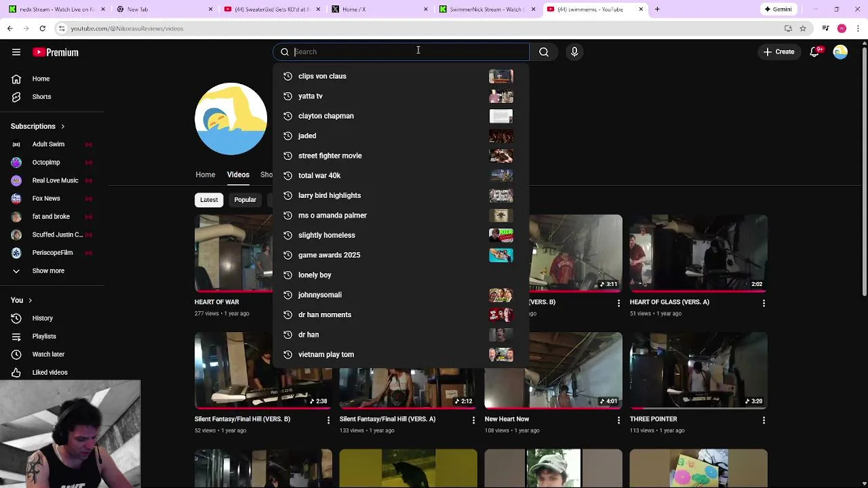The width and height of the screenshot is (868, 488).
Task: Bookmark this page with star icon
Action: click(x=803, y=28)
